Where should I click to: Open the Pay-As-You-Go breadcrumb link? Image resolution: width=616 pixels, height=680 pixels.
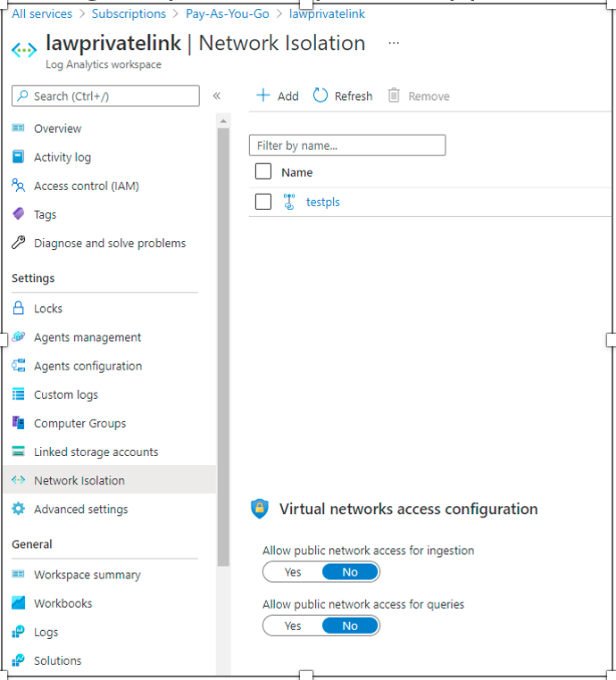point(228,14)
